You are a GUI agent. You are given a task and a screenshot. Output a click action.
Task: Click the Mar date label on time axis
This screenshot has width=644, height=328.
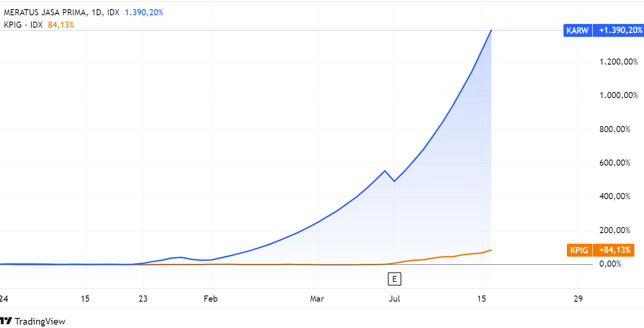(x=317, y=299)
